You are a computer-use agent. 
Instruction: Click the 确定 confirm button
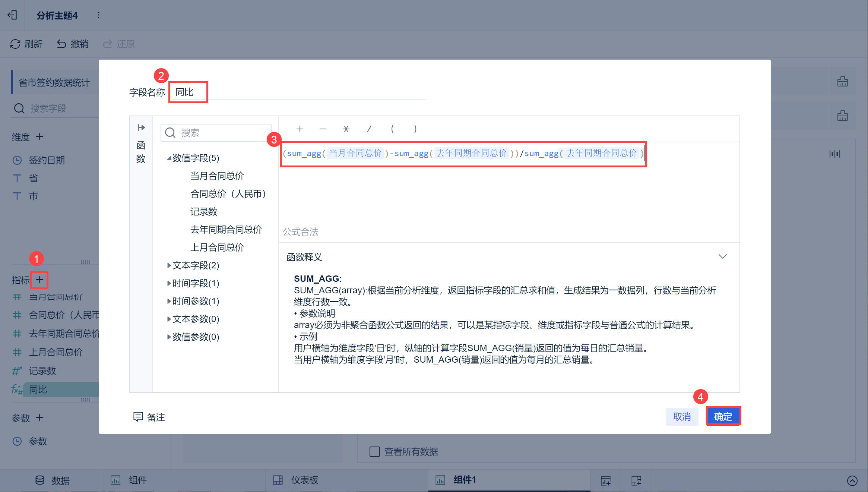click(x=723, y=416)
